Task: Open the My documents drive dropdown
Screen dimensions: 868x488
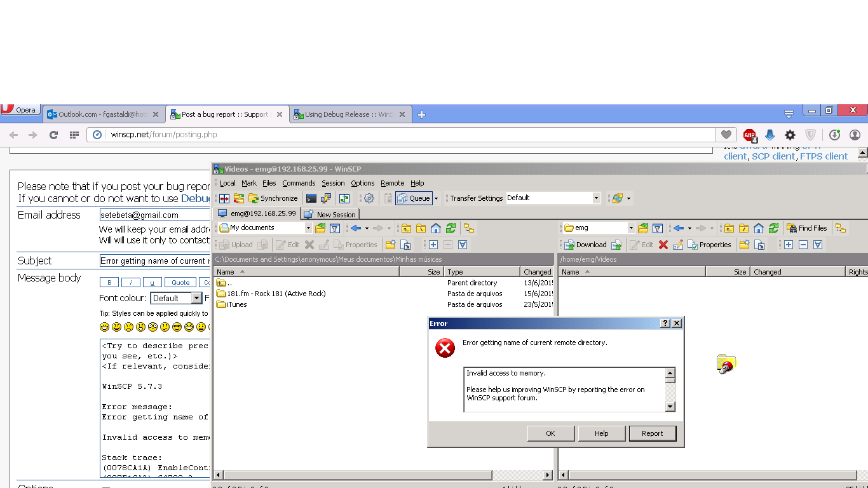Action: point(308,228)
